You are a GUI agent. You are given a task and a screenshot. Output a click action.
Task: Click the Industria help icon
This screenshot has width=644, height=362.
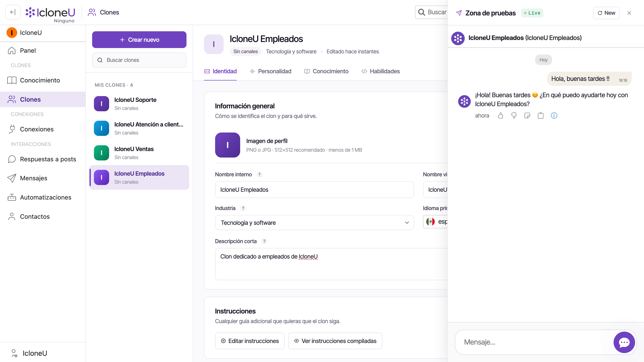click(243, 208)
